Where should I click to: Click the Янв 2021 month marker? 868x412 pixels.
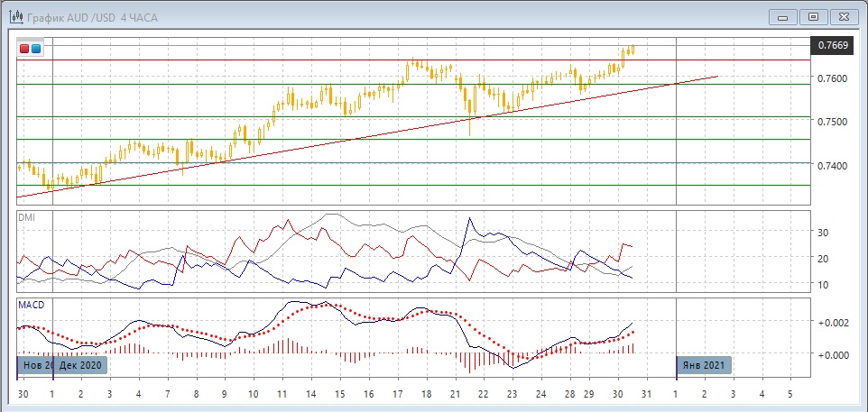[x=704, y=366]
